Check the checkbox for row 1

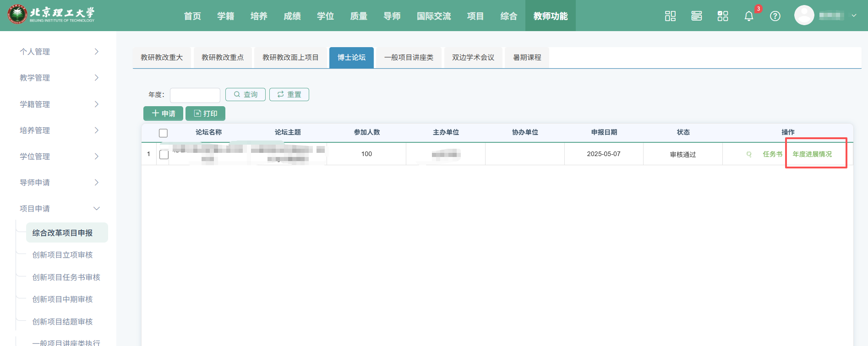click(x=164, y=155)
